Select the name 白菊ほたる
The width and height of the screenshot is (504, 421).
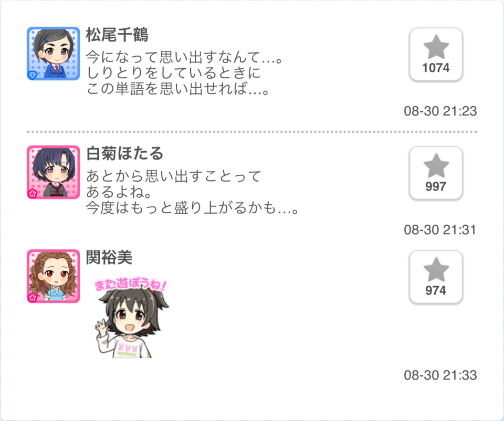(x=125, y=153)
